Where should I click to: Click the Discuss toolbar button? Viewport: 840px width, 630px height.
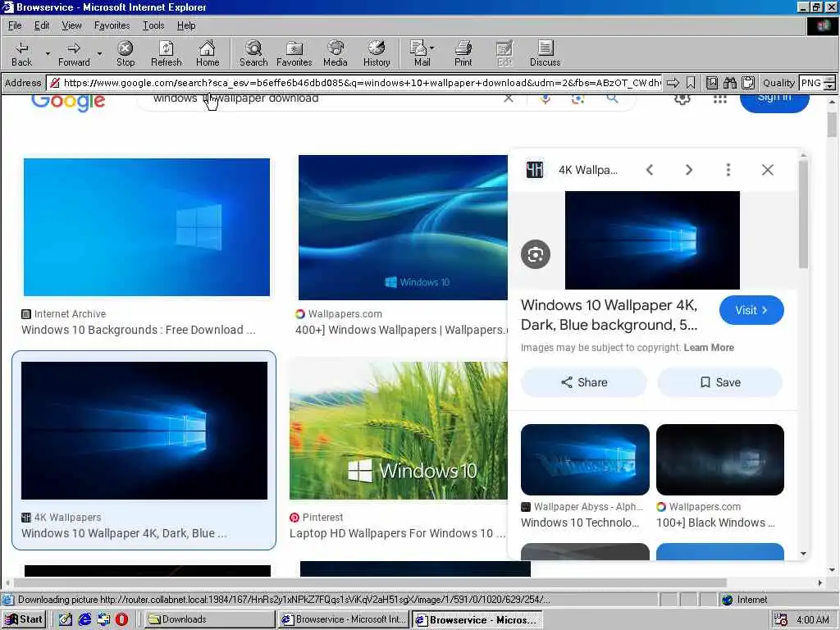click(545, 53)
